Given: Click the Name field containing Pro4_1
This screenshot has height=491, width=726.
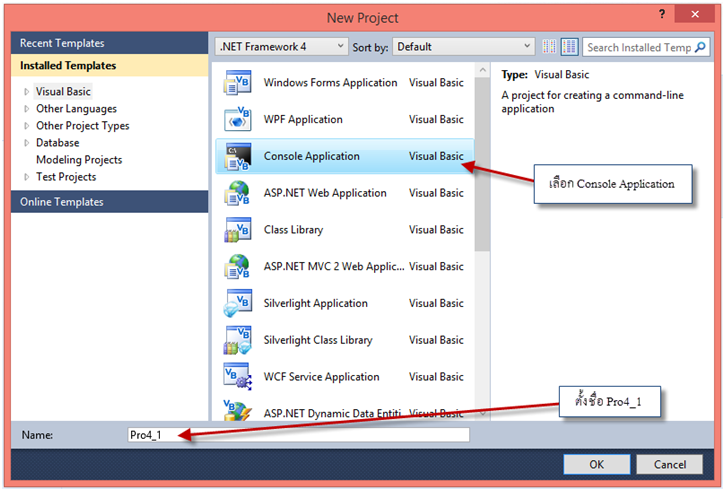Looking at the screenshot, I should click(299, 435).
